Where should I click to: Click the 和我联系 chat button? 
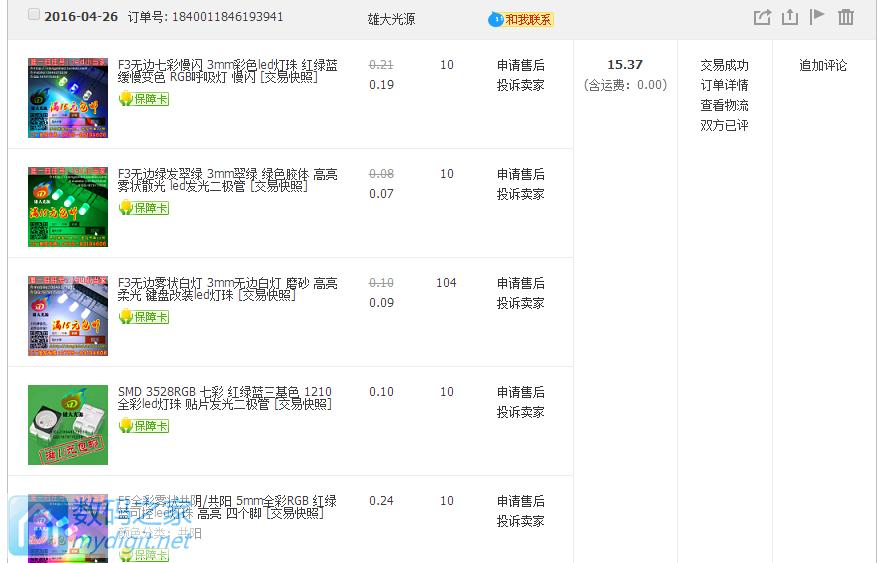point(521,20)
